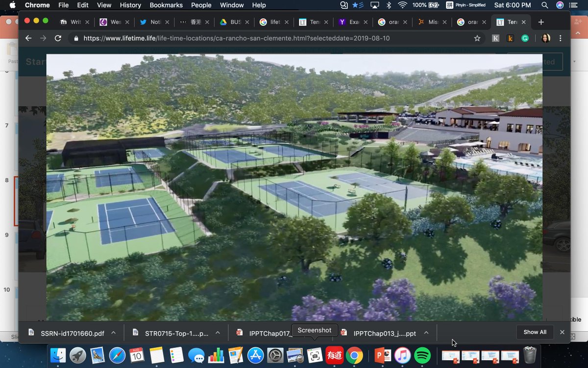Viewport: 588px width, 368px height.
Task: Launch Finder from the Dock
Action: click(58, 355)
